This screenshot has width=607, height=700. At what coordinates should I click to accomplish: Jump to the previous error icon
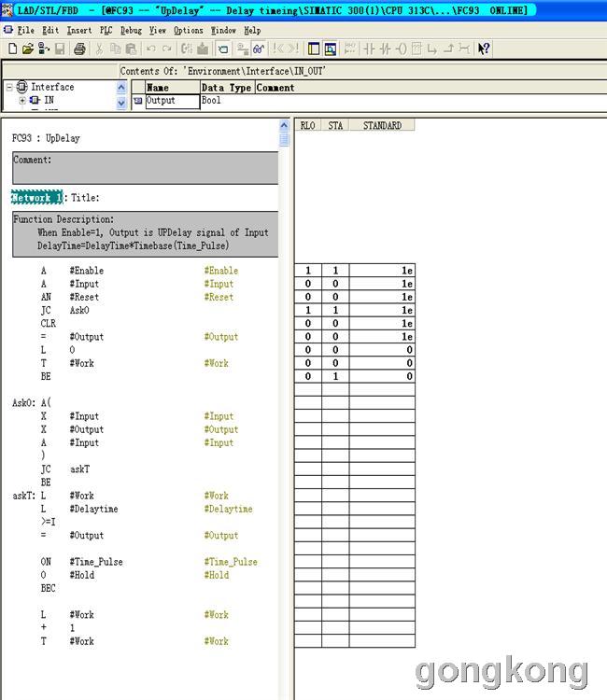278,49
